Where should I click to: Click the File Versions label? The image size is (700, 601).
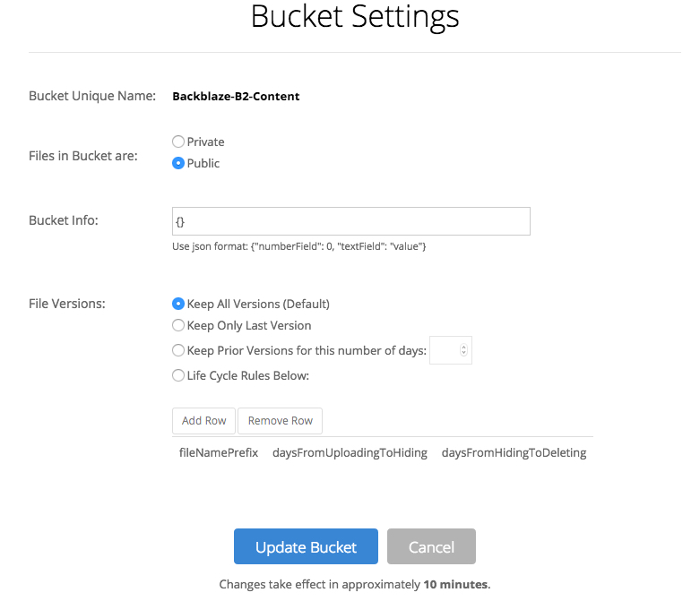pos(67,304)
